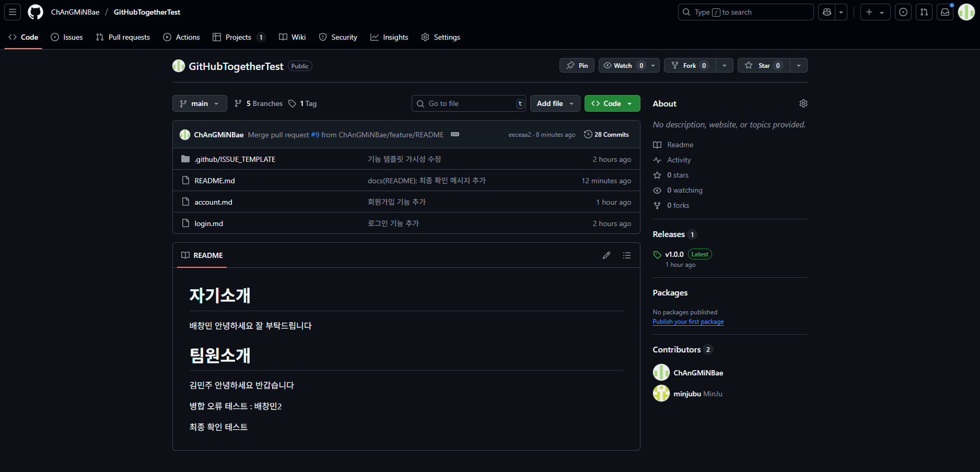Viewport: 980px width, 472px height.
Task: Switch to the Code tab
Action: click(x=23, y=37)
